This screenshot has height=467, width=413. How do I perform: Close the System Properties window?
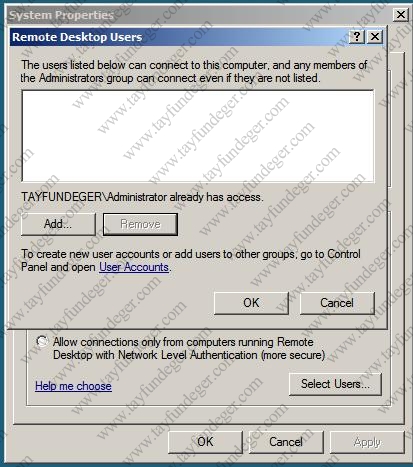(x=401, y=14)
